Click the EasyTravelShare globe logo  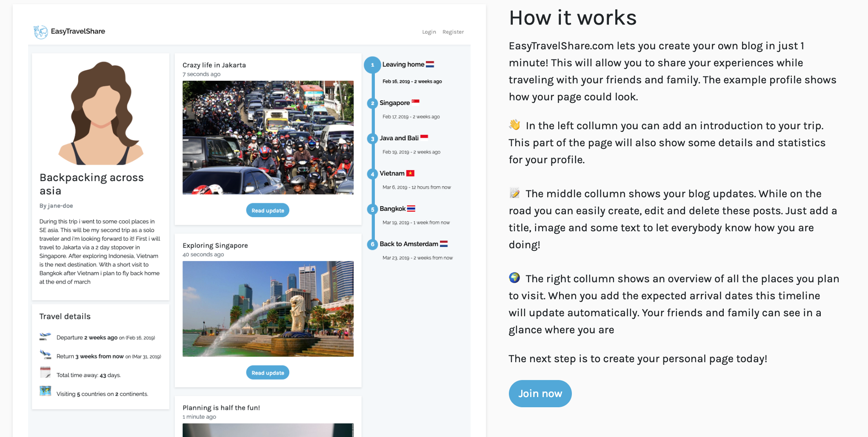pyautogui.click(x=40, y=31)
